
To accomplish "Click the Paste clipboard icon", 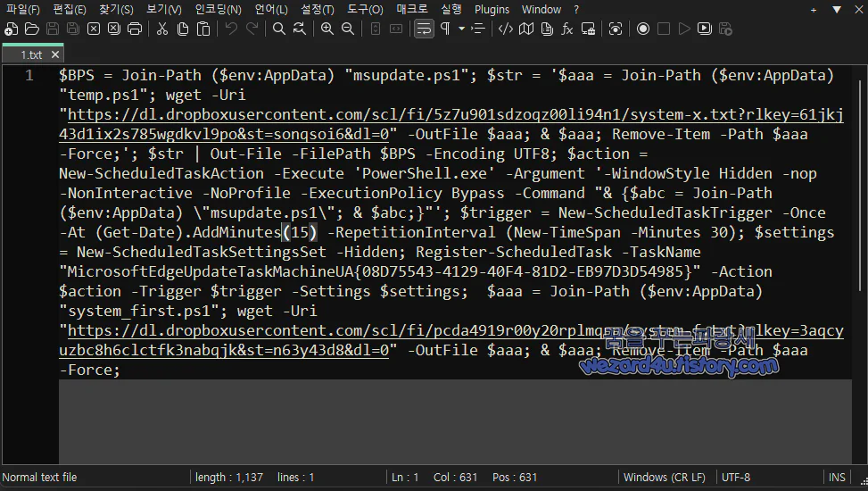I will click(x=203, y=29).
